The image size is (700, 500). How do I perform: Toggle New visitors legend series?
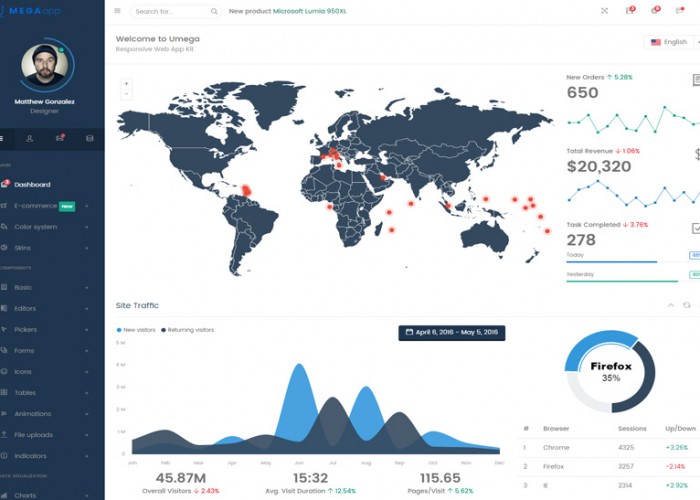pos(136,330)
